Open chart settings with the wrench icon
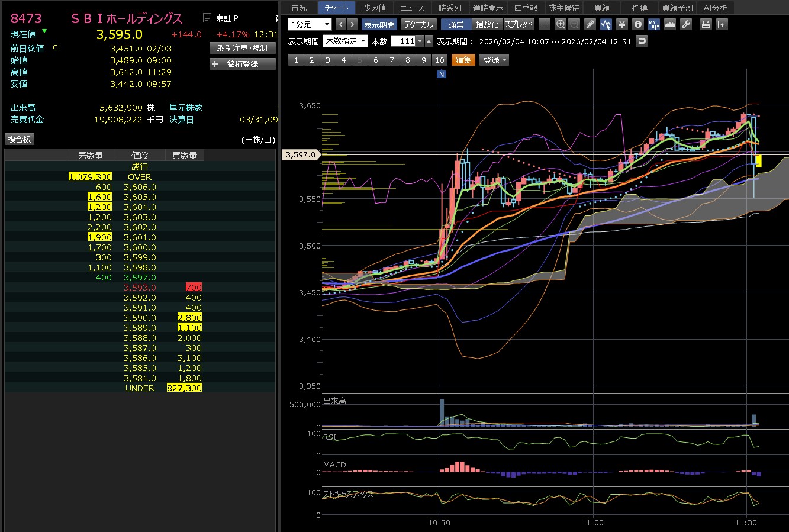Screen dimensions: 789x532 686,24
